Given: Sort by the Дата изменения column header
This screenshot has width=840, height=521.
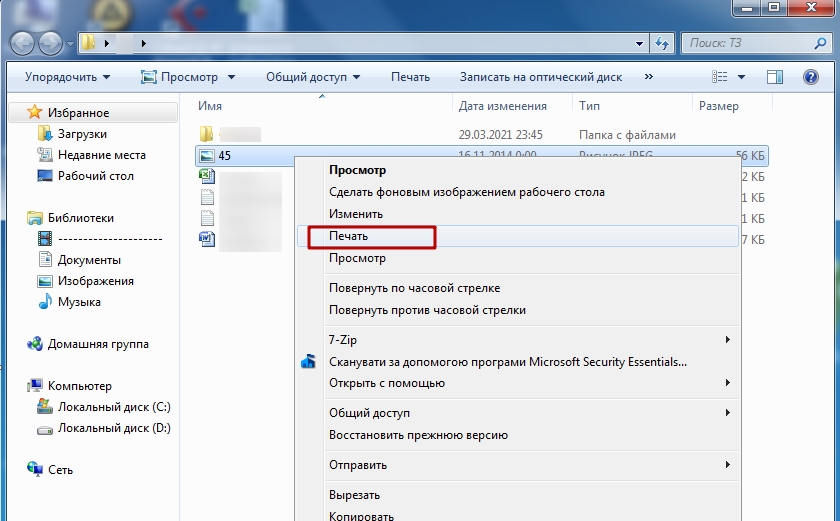Looking at the screenshot, I should (x=502, y=106).
